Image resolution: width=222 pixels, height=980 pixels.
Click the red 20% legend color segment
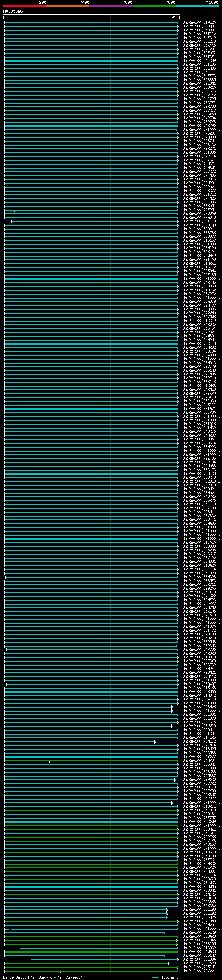coord(25,6)
